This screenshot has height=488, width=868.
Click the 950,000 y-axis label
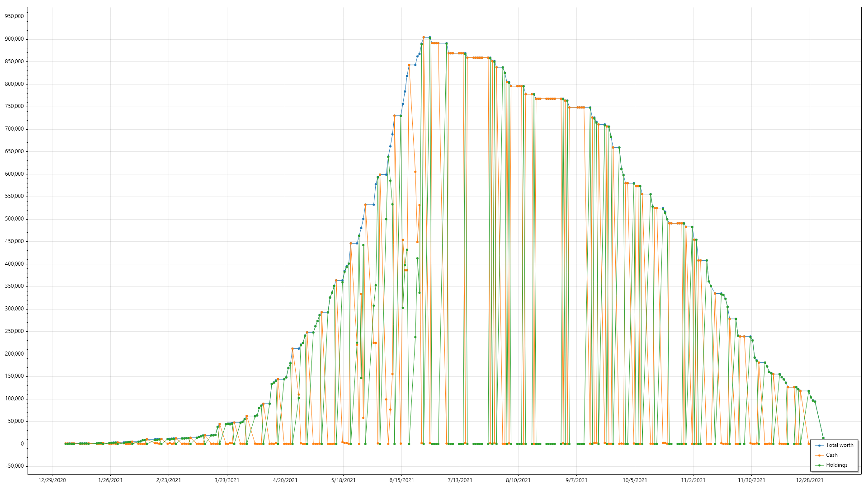(14, 17)
